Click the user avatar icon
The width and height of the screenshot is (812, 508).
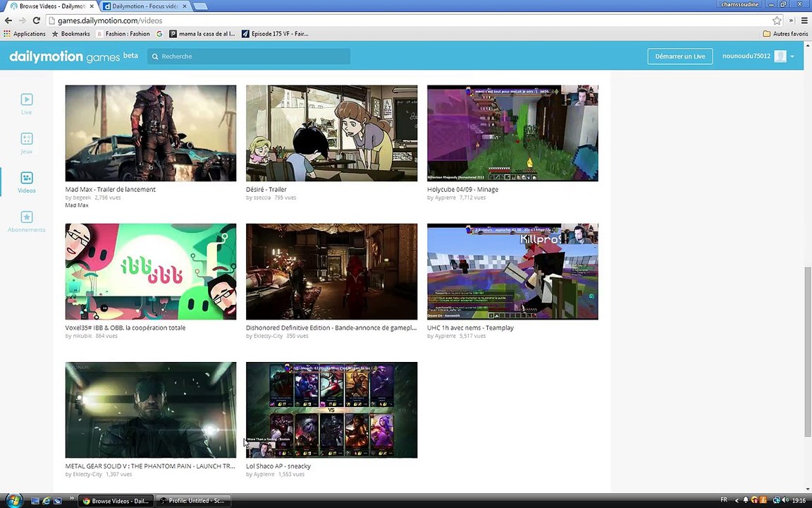click(780, 56)
